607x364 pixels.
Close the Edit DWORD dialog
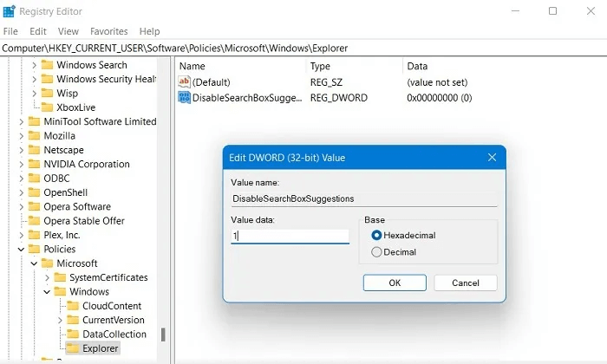pyautogui.click(x=492, y=157)
